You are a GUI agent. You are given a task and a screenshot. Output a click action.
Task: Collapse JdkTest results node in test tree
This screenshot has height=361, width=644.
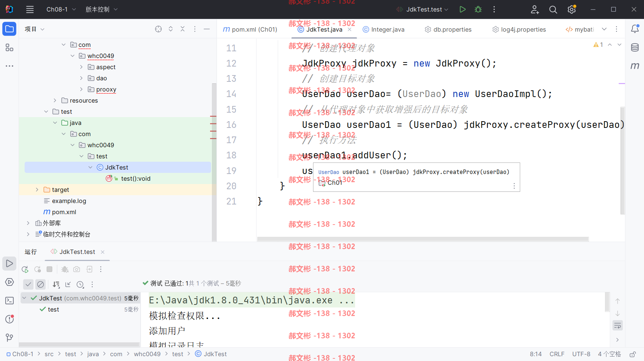click(x=24, y=298)
